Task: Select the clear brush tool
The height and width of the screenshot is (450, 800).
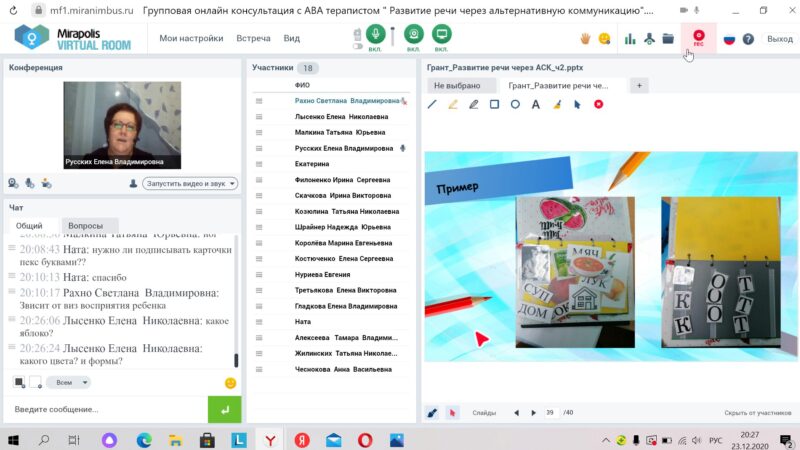Action: 557,104
